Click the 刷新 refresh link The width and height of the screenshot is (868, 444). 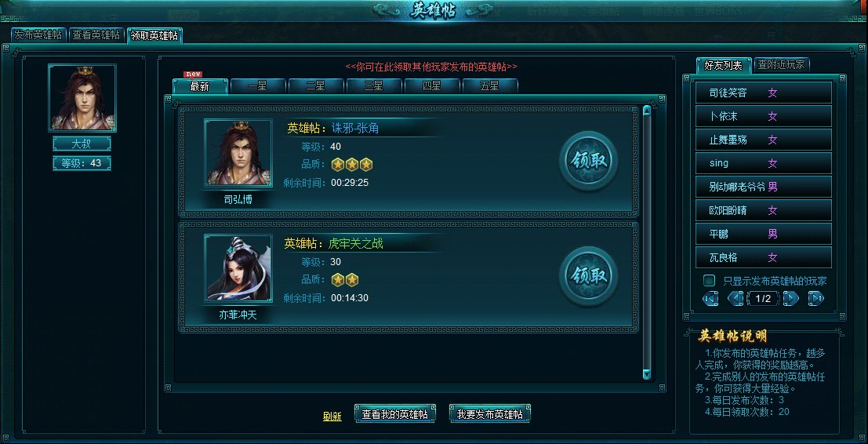pyautogui.click(x=332, y=417)
